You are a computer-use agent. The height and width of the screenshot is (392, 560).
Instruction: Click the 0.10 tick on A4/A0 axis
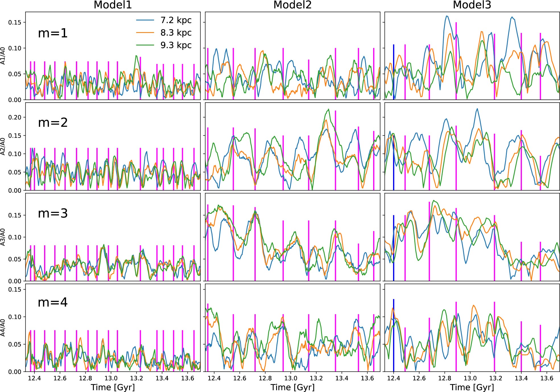point(15,317)
